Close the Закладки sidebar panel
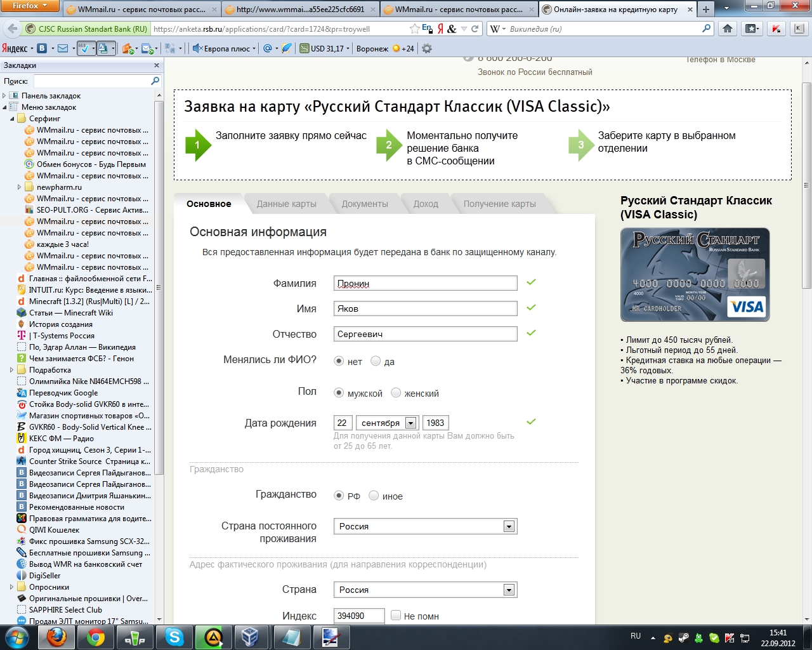 pos(157,65)
